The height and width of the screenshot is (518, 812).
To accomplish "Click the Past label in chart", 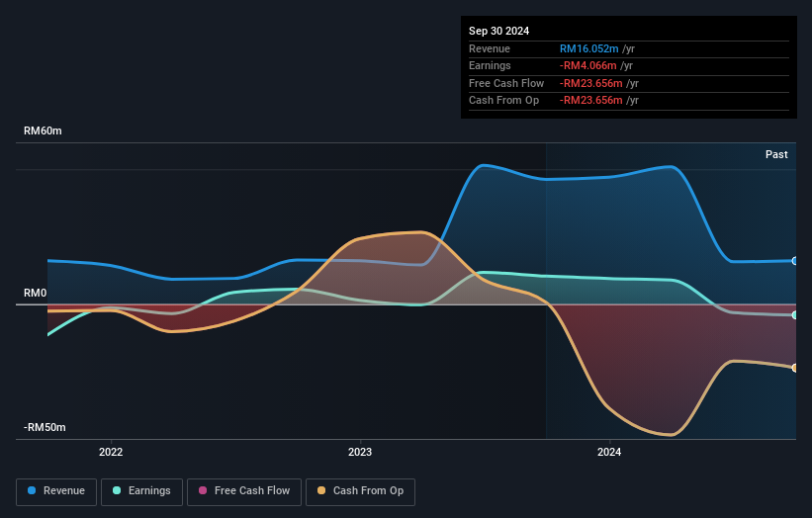I will tap(776, 154).
